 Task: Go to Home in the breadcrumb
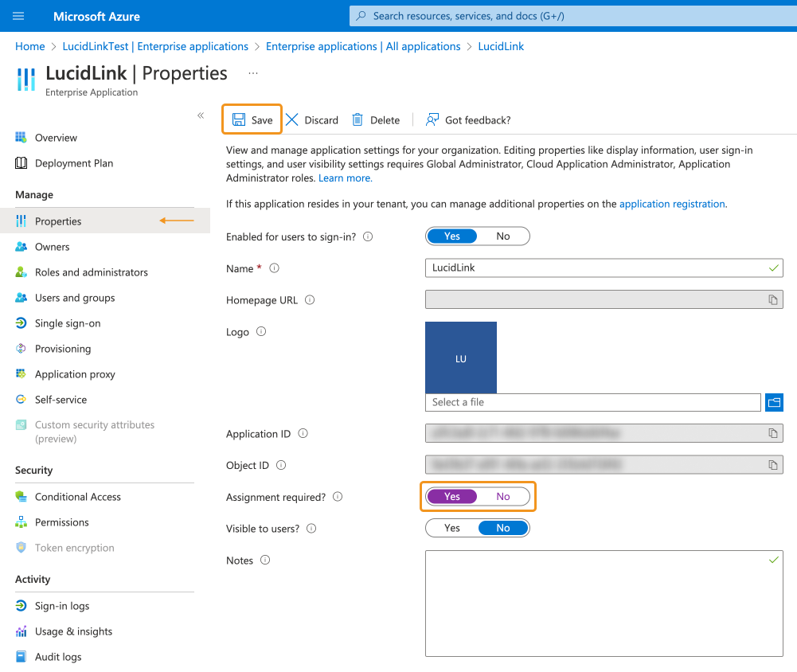[x=30, y=46]
